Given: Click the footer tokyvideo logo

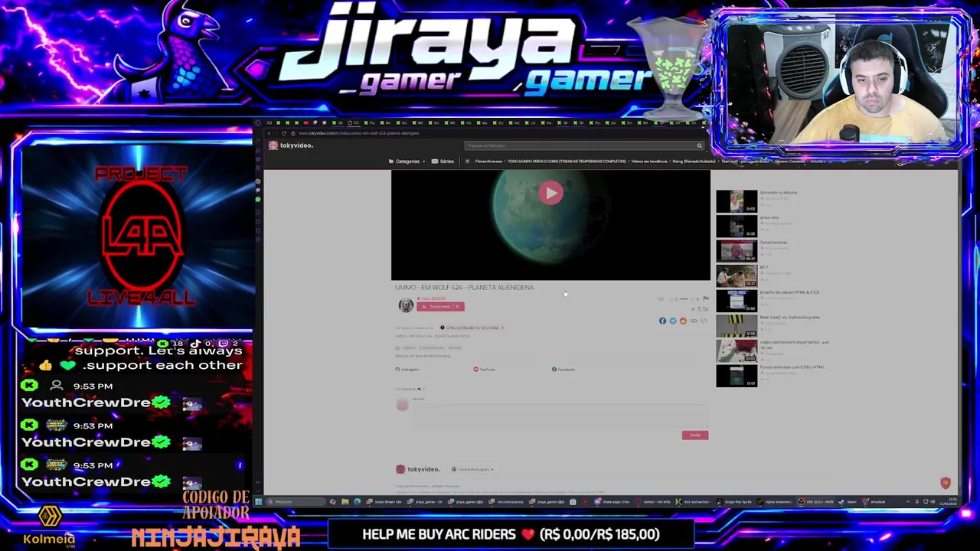Looking at the screenshot, I should (x=417, y=469).
